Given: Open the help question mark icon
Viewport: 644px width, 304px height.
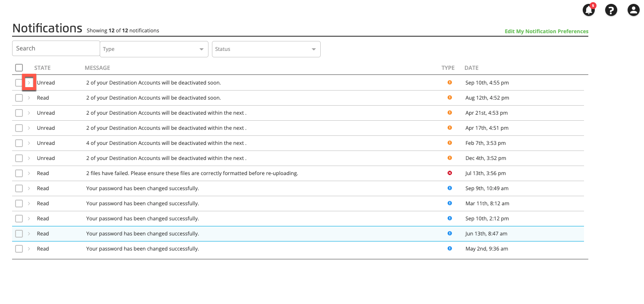Looking at the screenshot, I should [x=611, y=10].
